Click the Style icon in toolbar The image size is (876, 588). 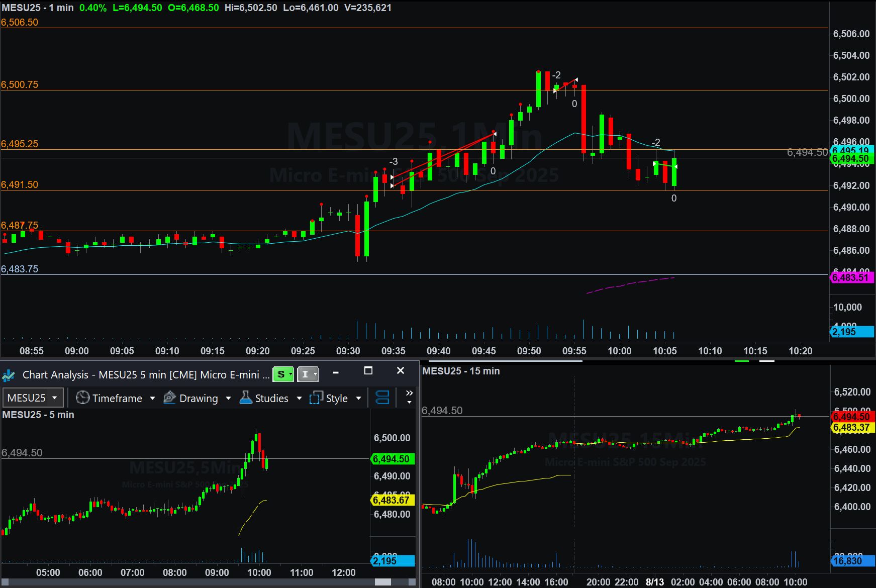tap(316, 398)
